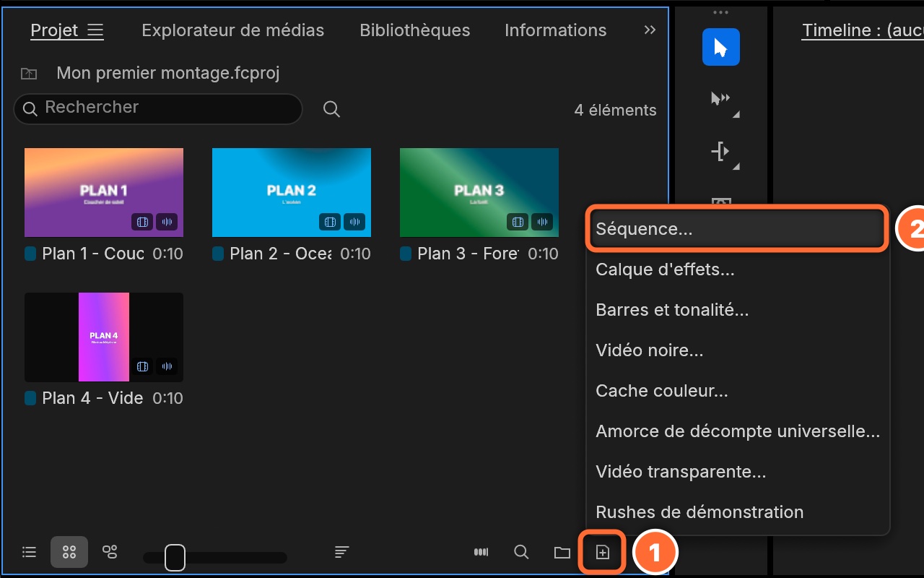Click the video badge on the Plan 1 thumbnail

142,222
